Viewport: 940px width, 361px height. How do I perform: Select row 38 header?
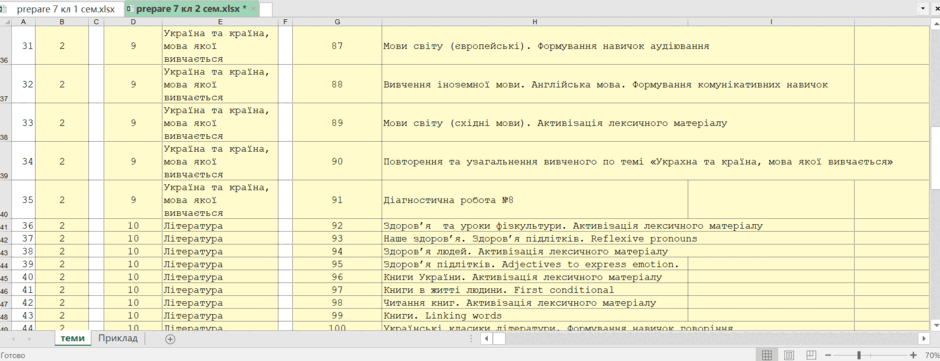6,123
